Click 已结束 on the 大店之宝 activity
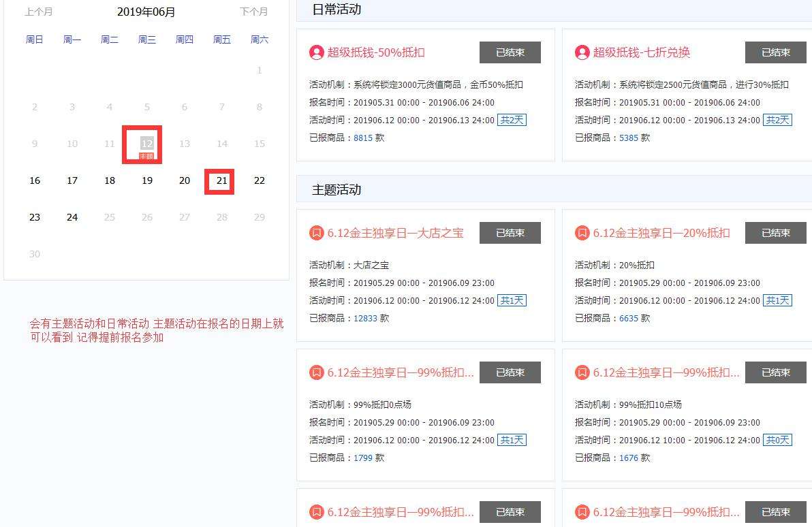 (510, 232)
